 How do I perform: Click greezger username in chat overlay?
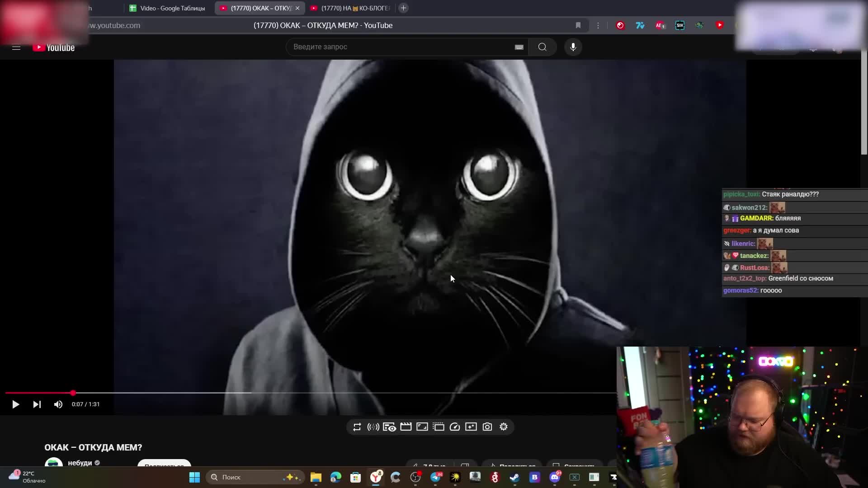pyautogui.click(x=737, y=230)
